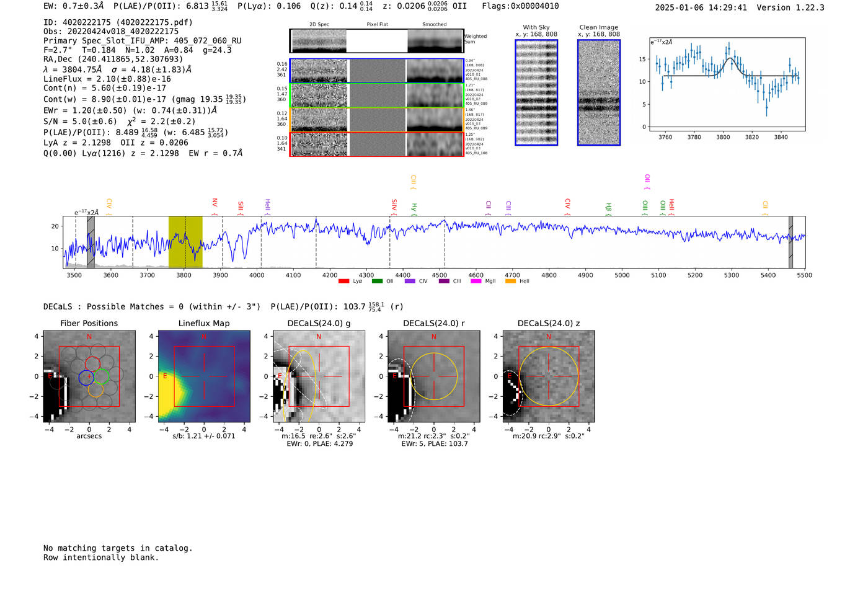868x591 pixels.
Task: Select the CIV legend color swatch
Action: click(x=410, y=281)
